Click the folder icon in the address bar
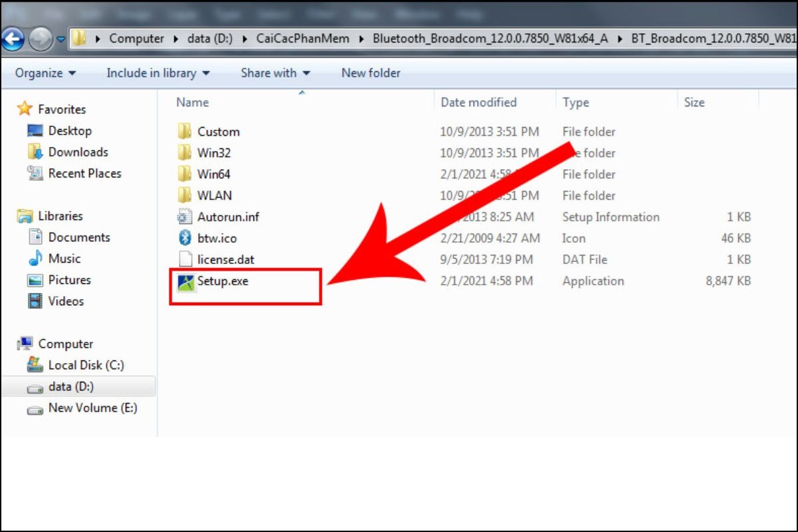 point(78,38)
